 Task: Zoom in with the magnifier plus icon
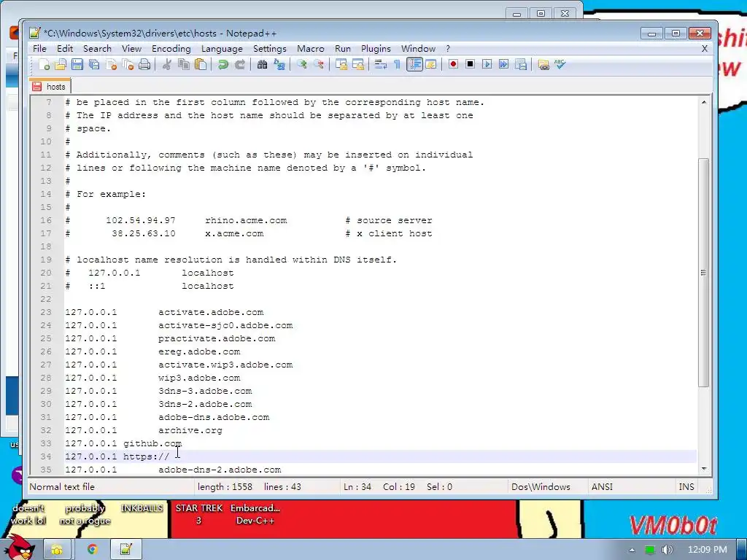(301, 65)
